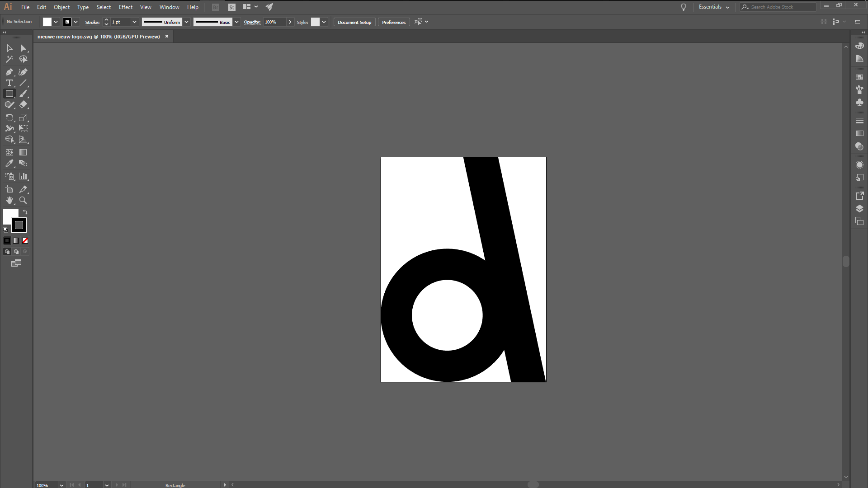868x488 pixels.
Task: Set paint to None mode
Action: point(25,241)
